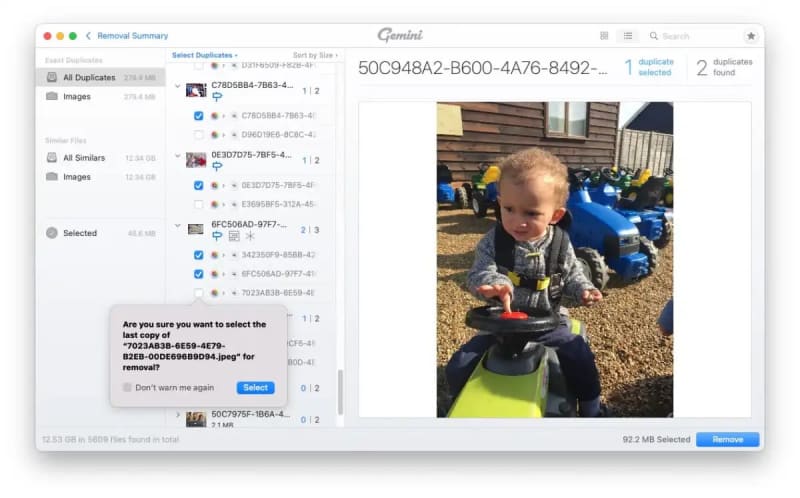
Task: Click All Duplicates stack icon
Action: 52,78
